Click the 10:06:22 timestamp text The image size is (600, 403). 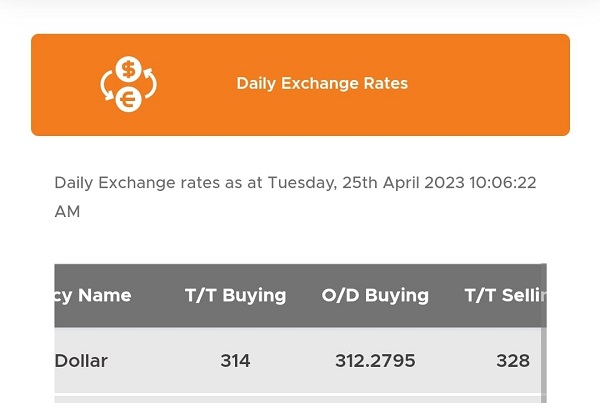point(503,183)
